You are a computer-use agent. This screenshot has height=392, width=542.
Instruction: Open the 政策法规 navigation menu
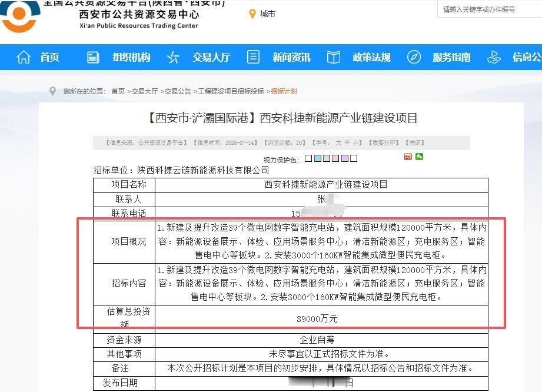[x=371, y=57]
